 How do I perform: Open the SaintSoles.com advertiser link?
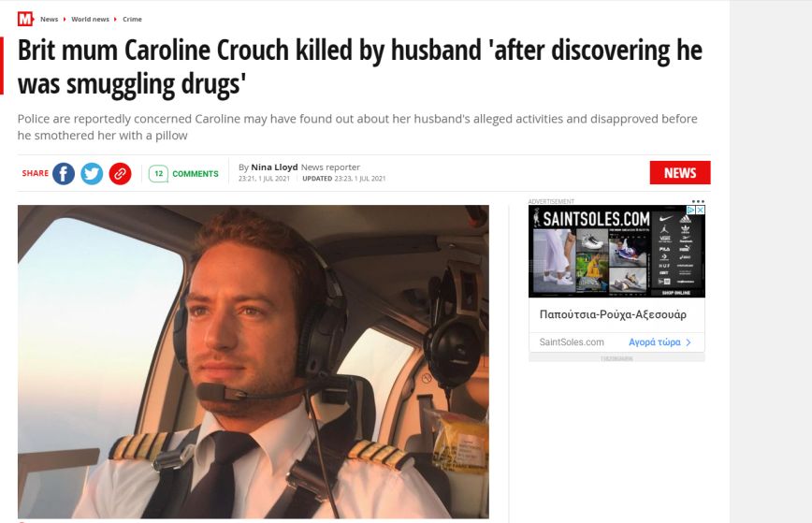[x=572, y=342]
